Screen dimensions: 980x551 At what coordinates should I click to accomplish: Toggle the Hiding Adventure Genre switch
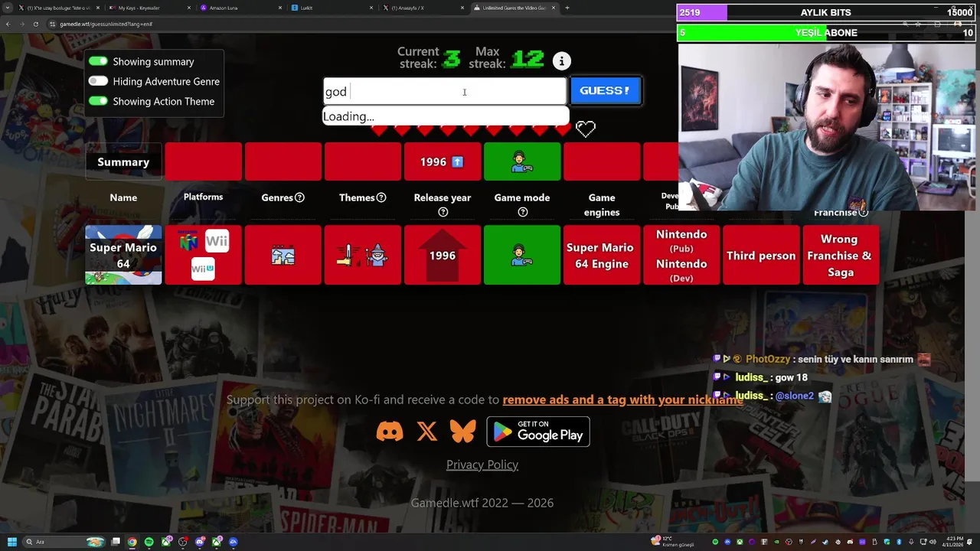click(98, 81)
